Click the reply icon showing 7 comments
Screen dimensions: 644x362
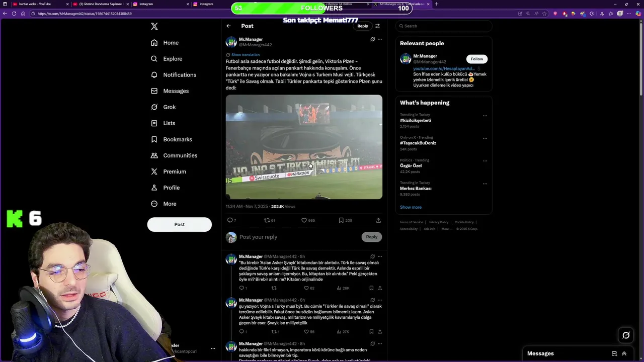coord(231,220)
